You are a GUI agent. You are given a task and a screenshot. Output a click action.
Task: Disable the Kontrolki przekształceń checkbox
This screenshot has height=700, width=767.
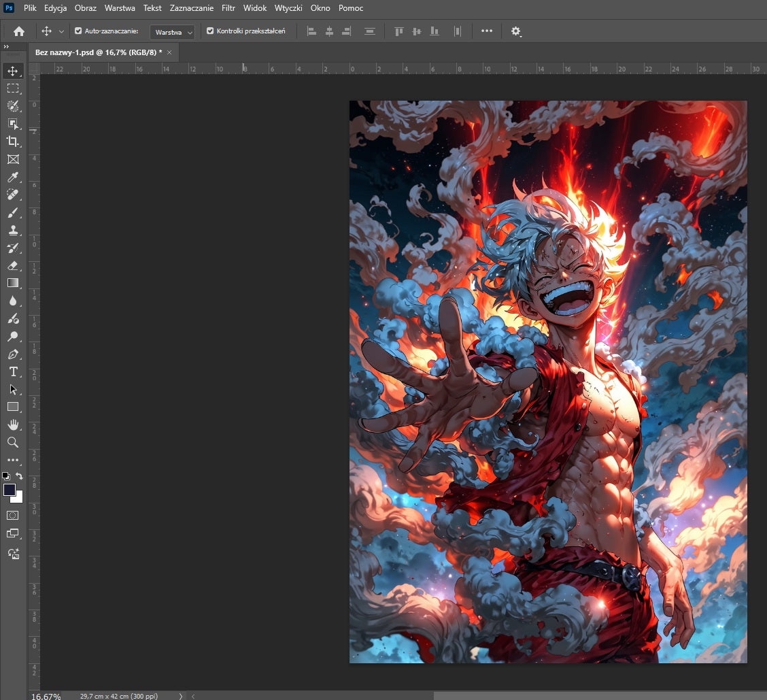tap(210, 31)
